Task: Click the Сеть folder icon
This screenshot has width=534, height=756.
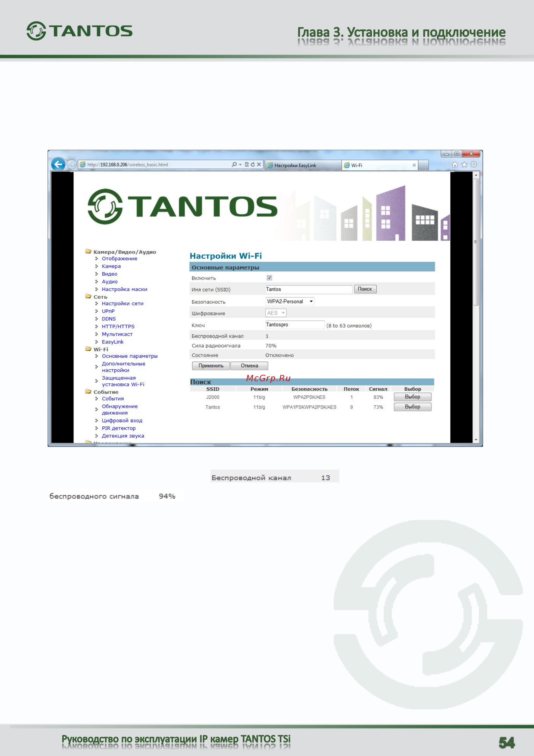Action: [x=88, y=296]
